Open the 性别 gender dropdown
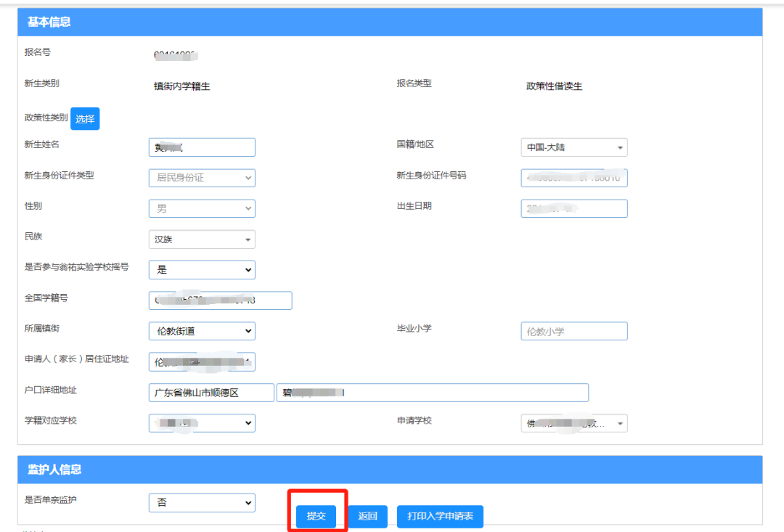784x532 pixels. pos(202,208)
